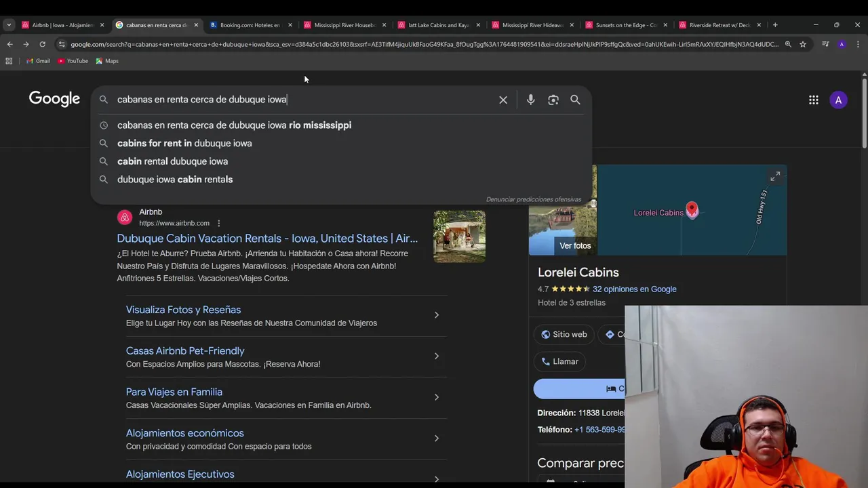Screen dimensions: 868x488
Task: Expand Alojamientos económicos arrow
Action: coord(436,439)
